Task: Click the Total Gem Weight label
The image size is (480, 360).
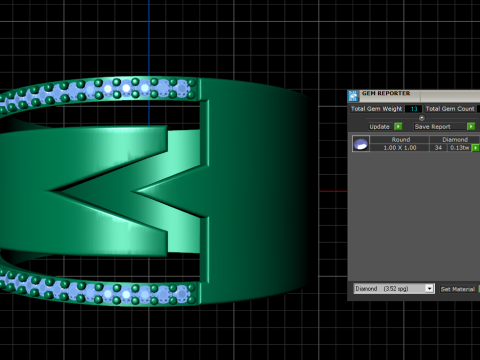Action: pyautogui.click(x=376, y=109)
